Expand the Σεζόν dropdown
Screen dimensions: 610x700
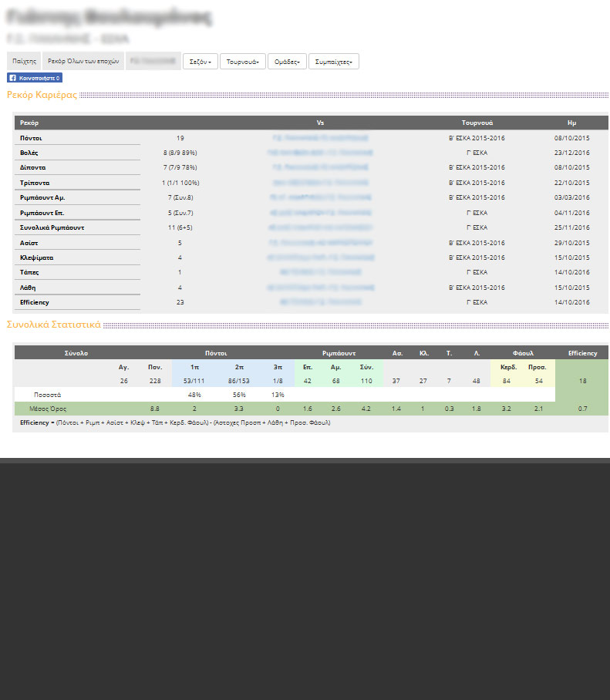pyautogui.click(x=200, y=62)
